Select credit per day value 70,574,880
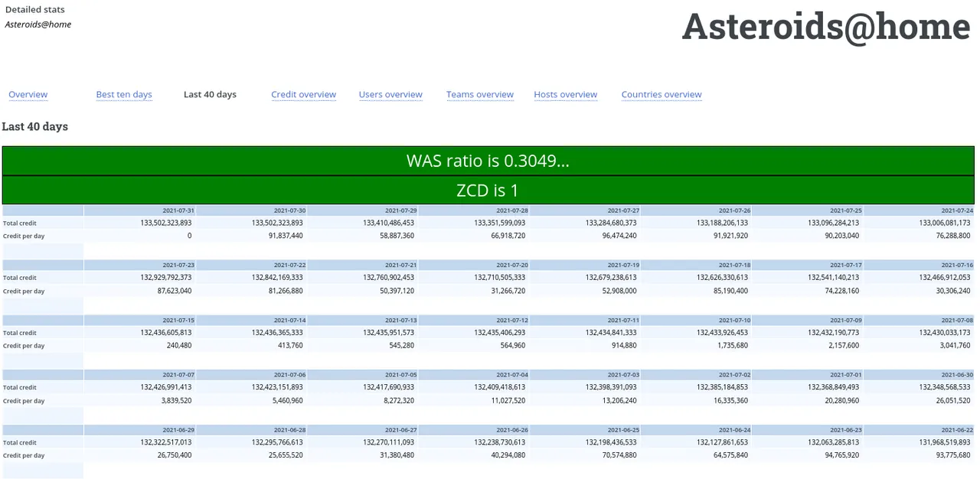The width and height of the screenshot is (980, 479). pyautogui.click(x=619, y=455)
